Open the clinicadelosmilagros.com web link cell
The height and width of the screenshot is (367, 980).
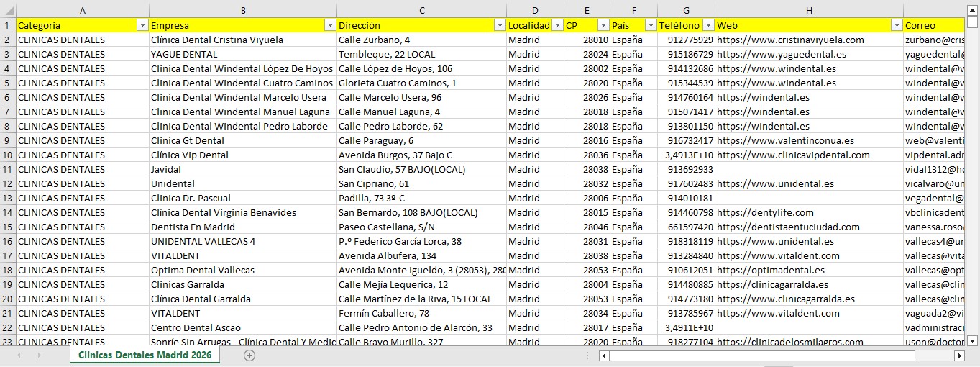pos(809,342)
